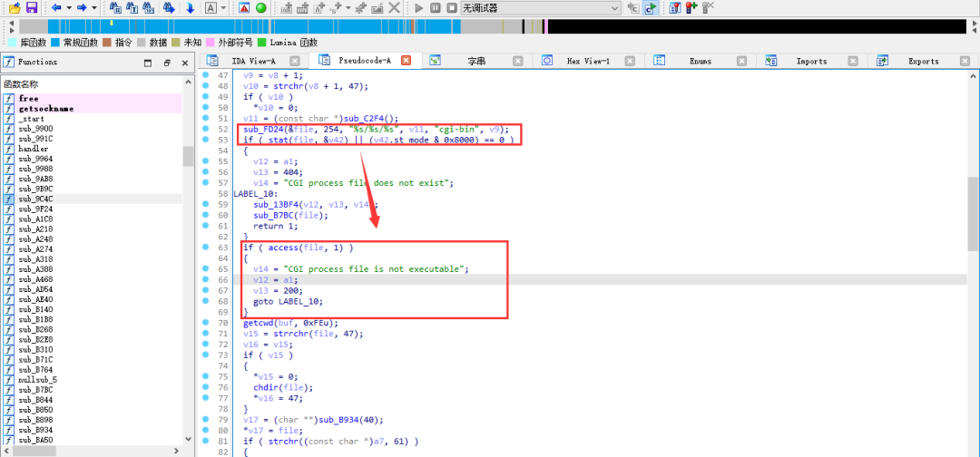Toggle breakpoint dot on line 47

206,75
